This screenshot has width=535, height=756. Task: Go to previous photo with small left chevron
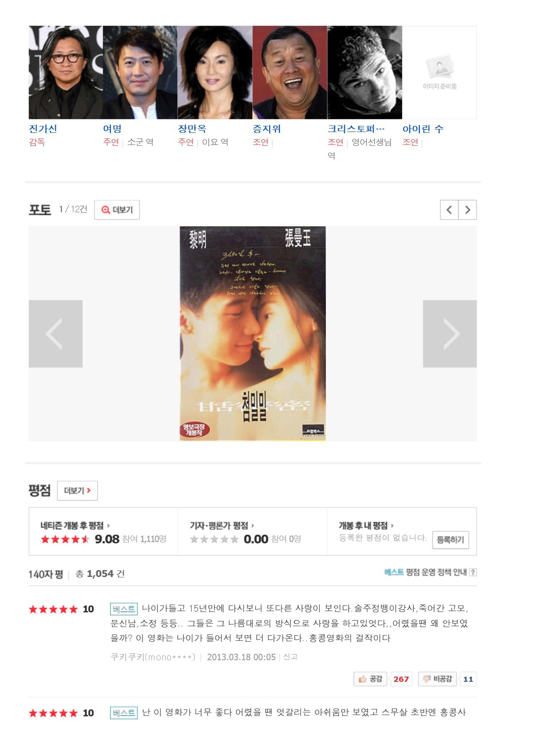449,210
